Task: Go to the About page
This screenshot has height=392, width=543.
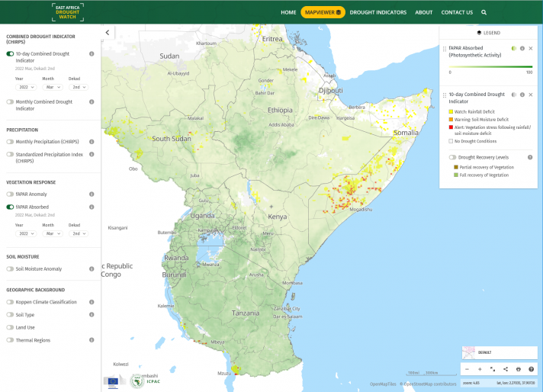Action: coord(424,12)
